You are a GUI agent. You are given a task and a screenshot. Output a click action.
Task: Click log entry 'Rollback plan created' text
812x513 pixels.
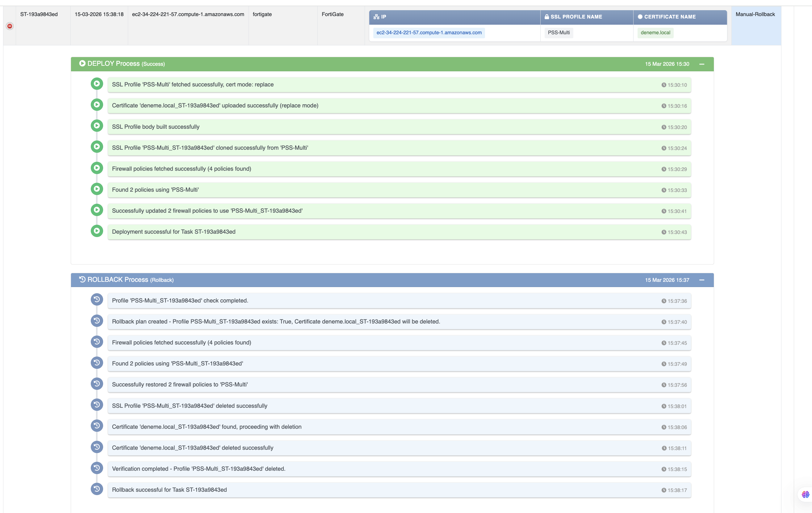tap(276, 322)
